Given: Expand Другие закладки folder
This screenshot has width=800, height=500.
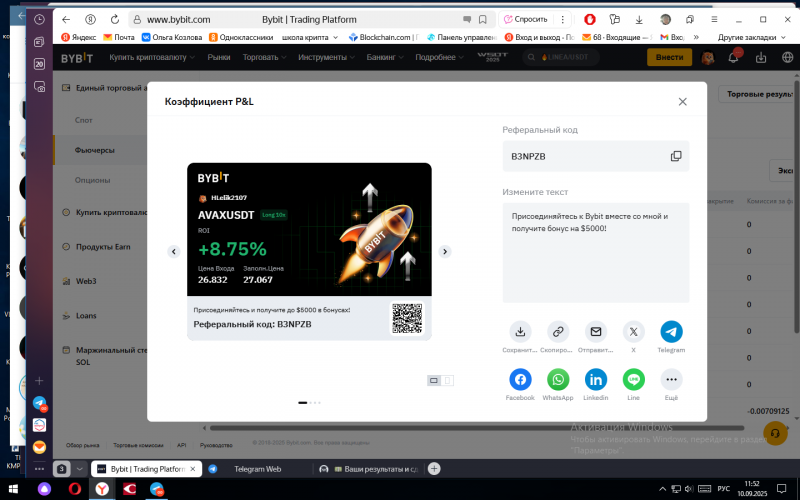Looking at the screenshot, I should tap(752, 37).
